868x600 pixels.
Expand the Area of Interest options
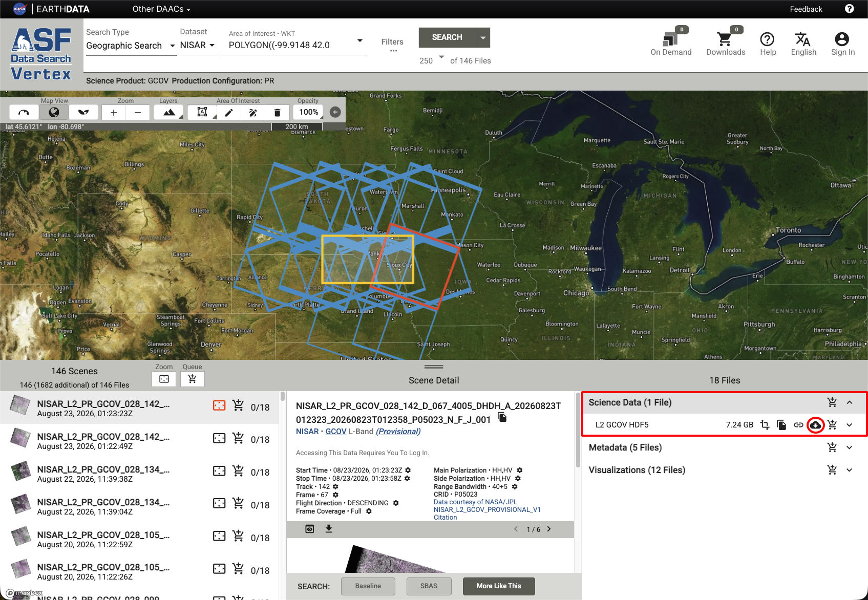coord(360,40)
